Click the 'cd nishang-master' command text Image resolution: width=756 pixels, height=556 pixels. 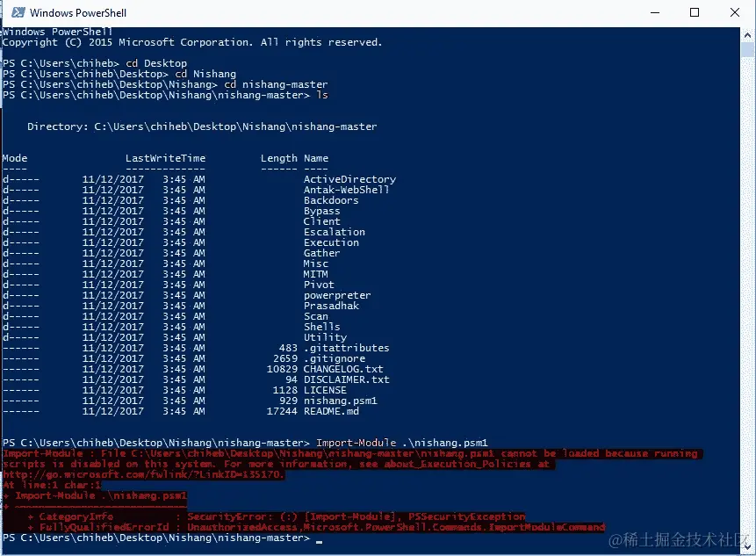click(276, 84)
